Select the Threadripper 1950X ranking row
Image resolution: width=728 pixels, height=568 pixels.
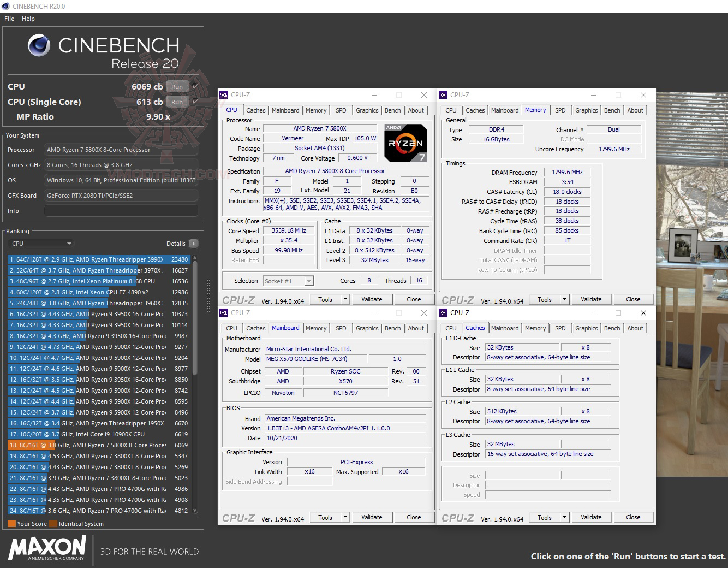(x=99, y=423)
